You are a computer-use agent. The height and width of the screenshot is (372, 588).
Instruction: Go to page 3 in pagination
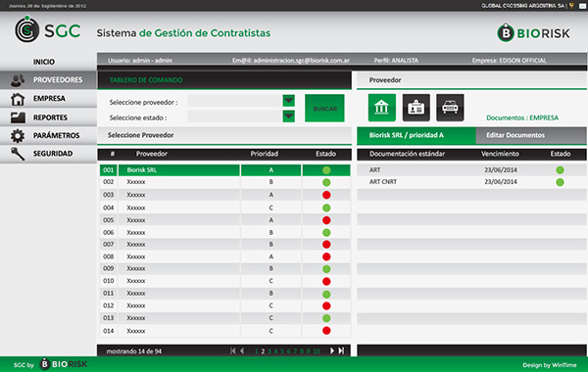tap(269, 351)
